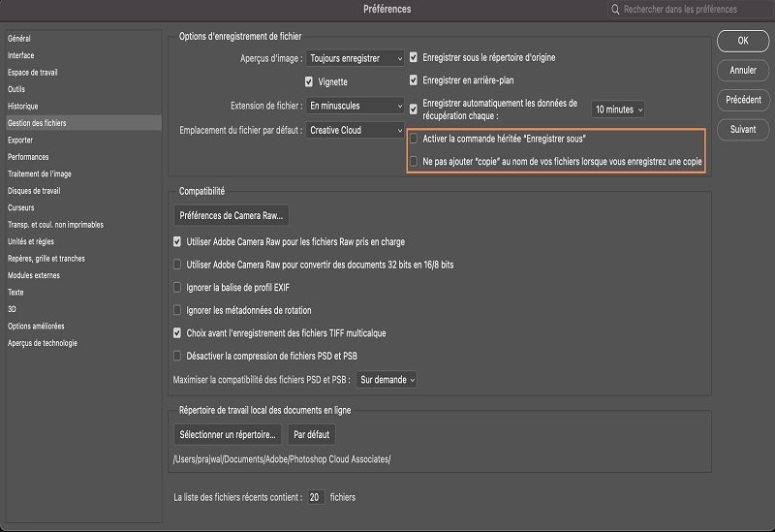Viewport: 775px width, 532px height.
Task: Confirm settings with the OK button
Action: pyautogui.click(x=743, y=41)
